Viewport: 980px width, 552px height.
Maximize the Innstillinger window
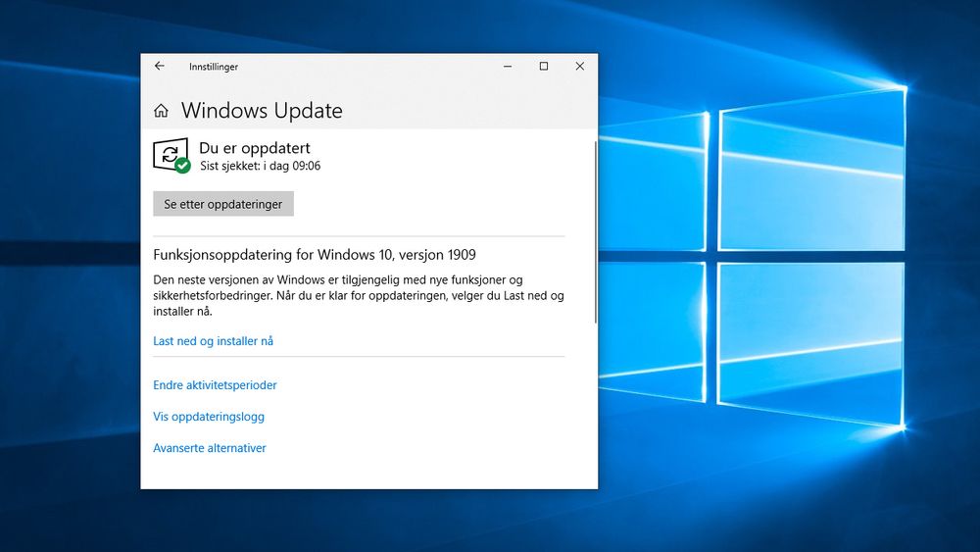pyautogui.click(x=544, y=67)
